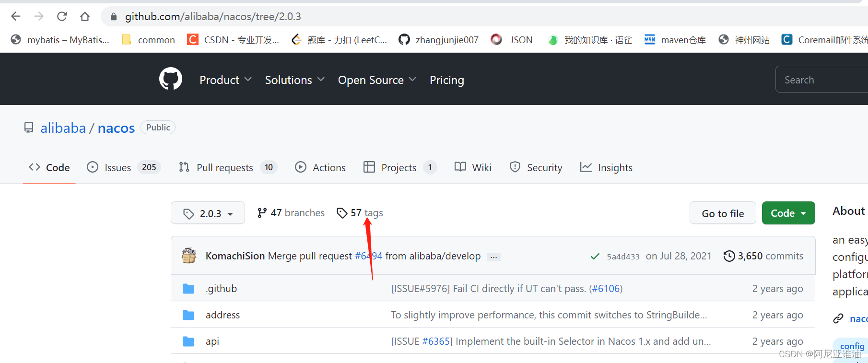Select the Code tab
This screenshot has width=868, height=363.
(49, 167)
